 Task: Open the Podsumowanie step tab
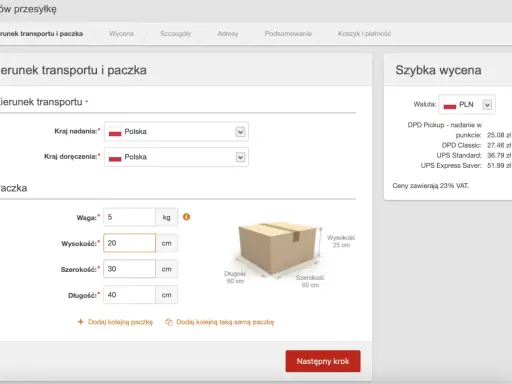click(x=288, y=34)
